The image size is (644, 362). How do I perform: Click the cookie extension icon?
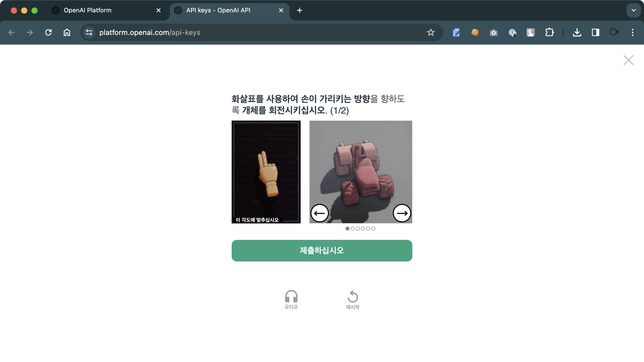point(475,32)
